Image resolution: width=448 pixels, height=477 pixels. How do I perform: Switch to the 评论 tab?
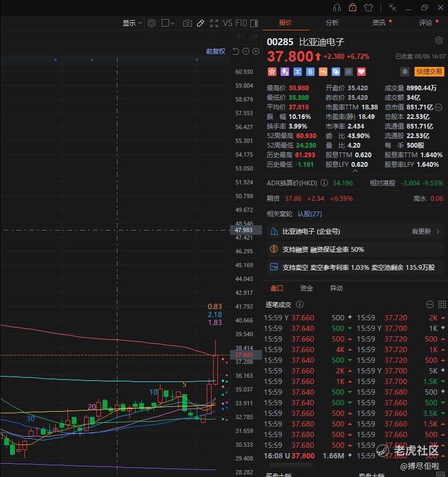[426, 23]
